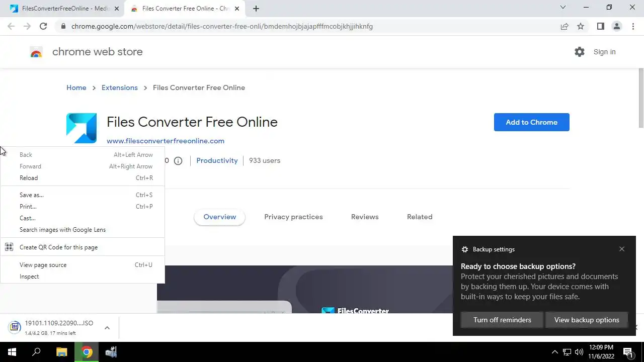Open File Explorer from taskbar

click(x=61, y=352)
